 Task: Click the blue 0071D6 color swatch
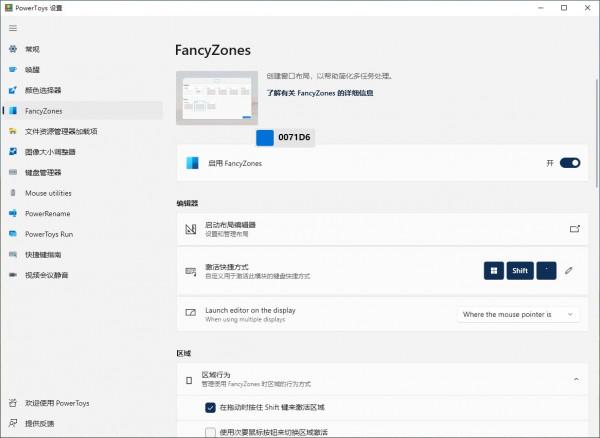coord(265,138)
